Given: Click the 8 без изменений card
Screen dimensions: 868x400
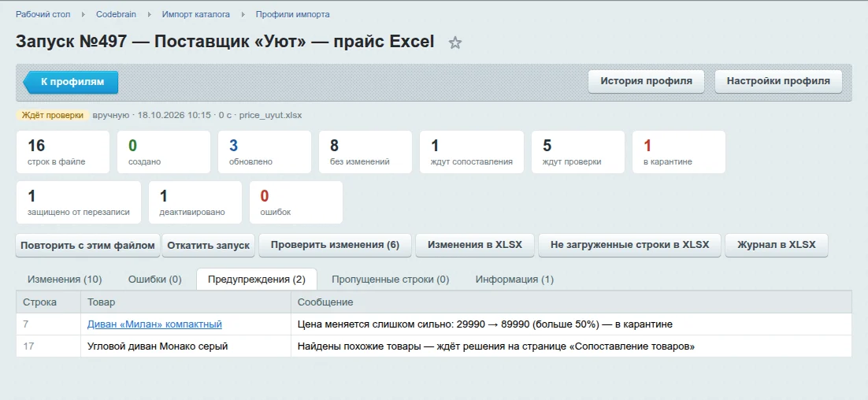Looking at the screenshot, I should click(365, 152).
